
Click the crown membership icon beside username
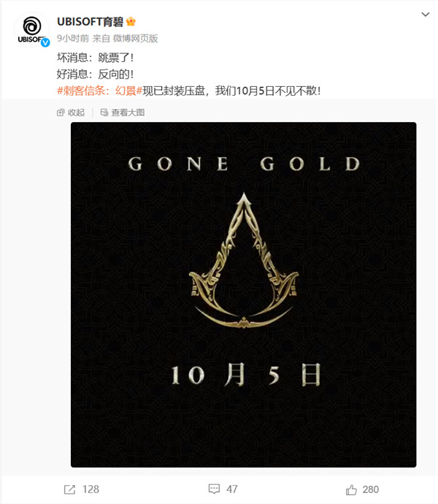pos(131,21)
